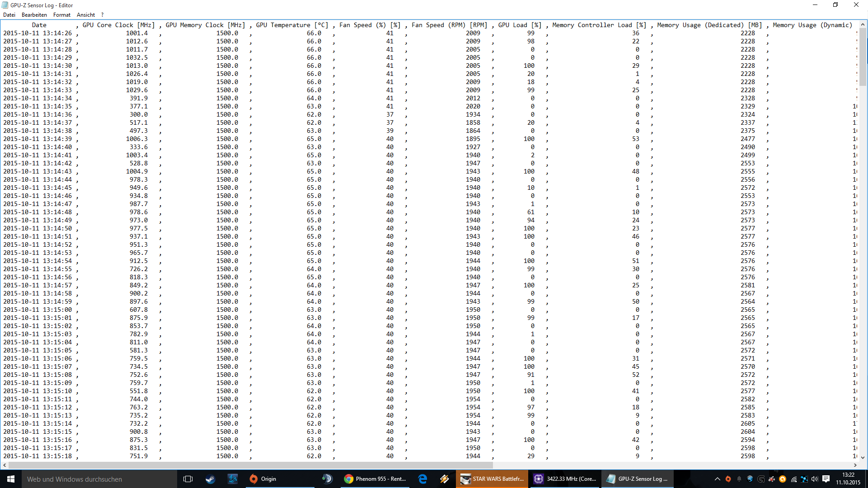The height and width of the screenshot is (488, 868).
Task: Launch Microsoft Edge from taskbar
Action: 423,479
